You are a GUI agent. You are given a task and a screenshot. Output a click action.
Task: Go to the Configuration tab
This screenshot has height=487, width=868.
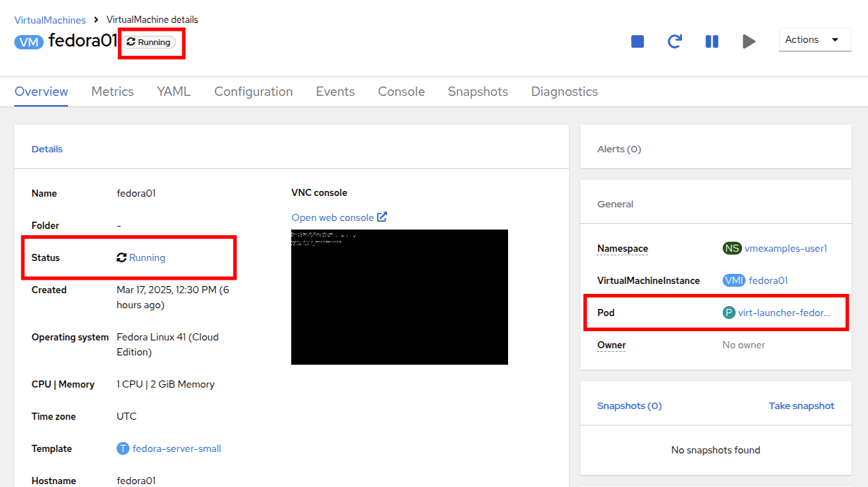coord(253,92)
